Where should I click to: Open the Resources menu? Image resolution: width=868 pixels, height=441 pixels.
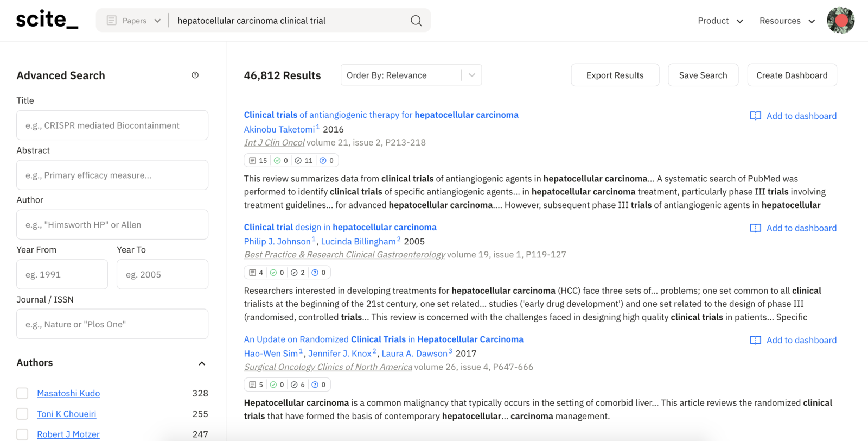click(786, 20)
